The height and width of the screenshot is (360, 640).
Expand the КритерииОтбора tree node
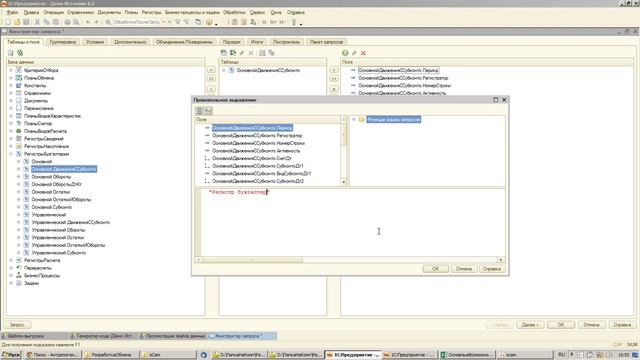(x=11, y=70)
